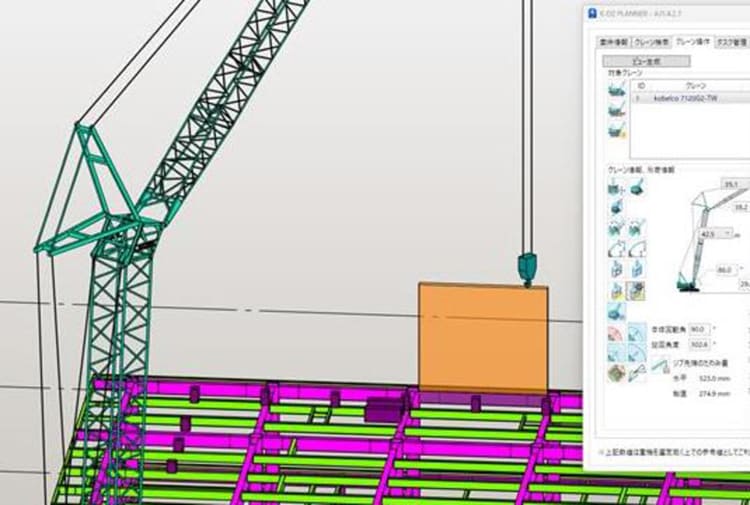Click the 本体回転角 input field showing 90.0
The height and width of the screenshot is (505, 750).
point(697,328)
